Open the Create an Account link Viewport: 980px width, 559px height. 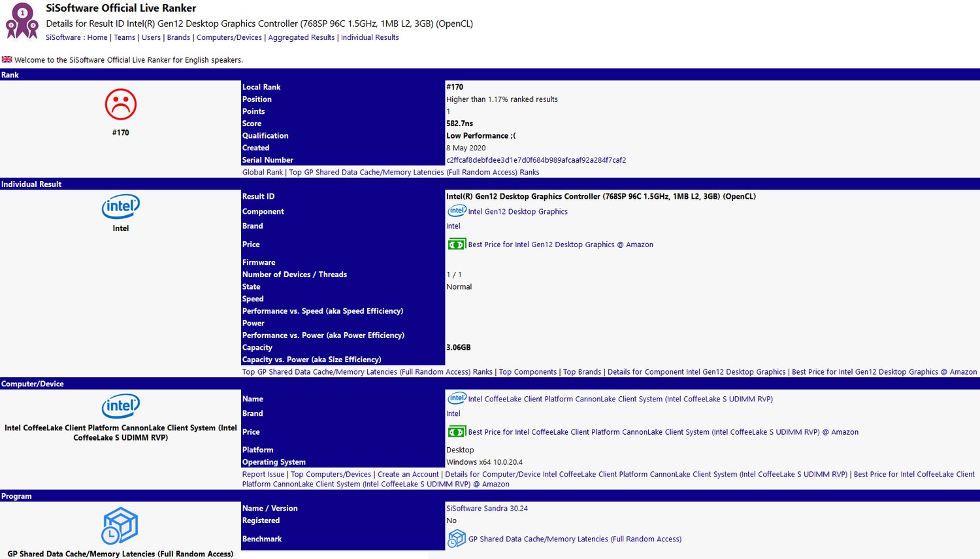pyautogui.click(x=408, y=475)
